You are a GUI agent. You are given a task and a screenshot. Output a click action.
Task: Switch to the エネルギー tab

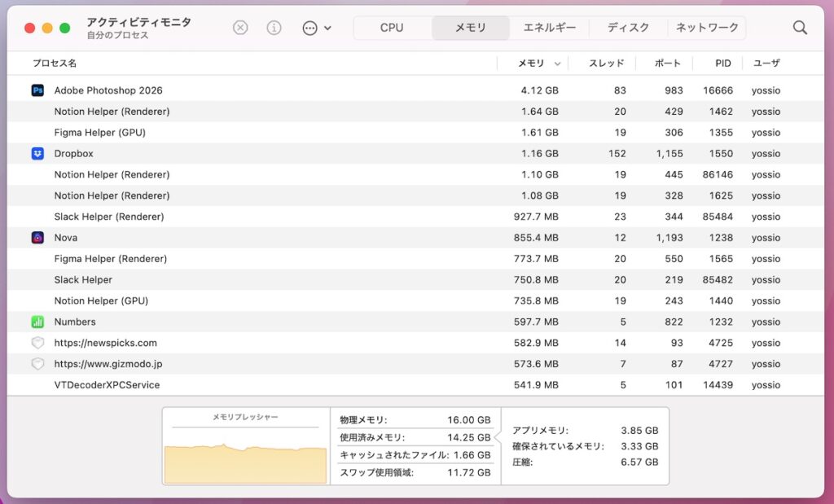pos(549,28)
